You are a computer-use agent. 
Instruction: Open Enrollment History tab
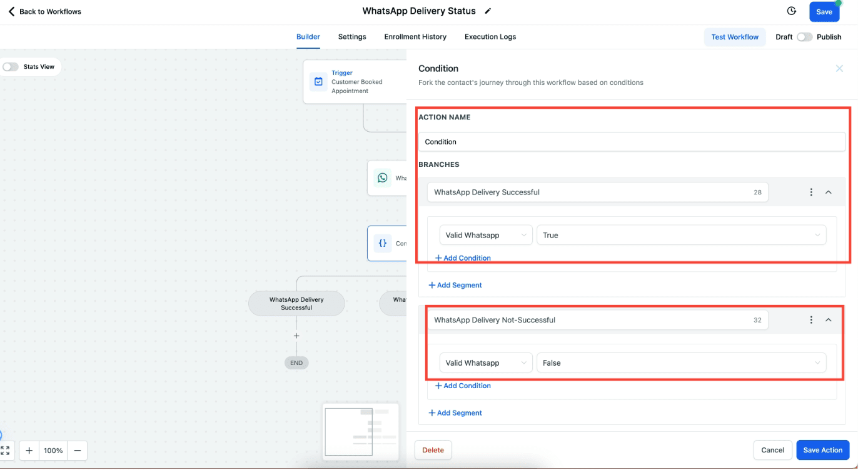[x=415, y=37]
